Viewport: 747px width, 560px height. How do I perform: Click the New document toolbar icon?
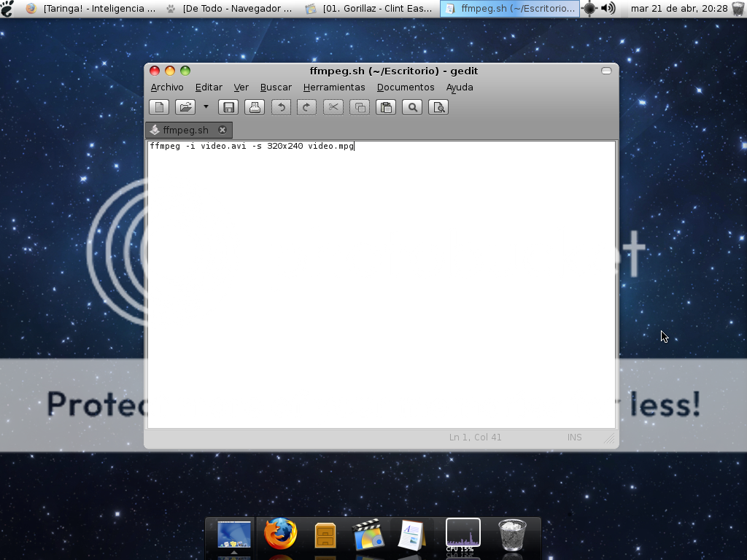point(159,107)
